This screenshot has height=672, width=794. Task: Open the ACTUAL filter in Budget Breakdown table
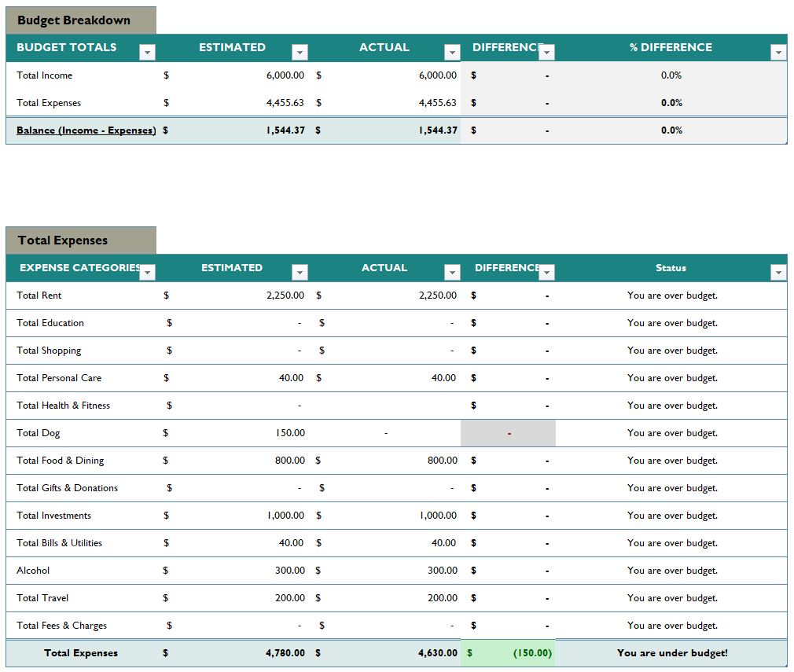pyautogui.click(x=452, y=52)
